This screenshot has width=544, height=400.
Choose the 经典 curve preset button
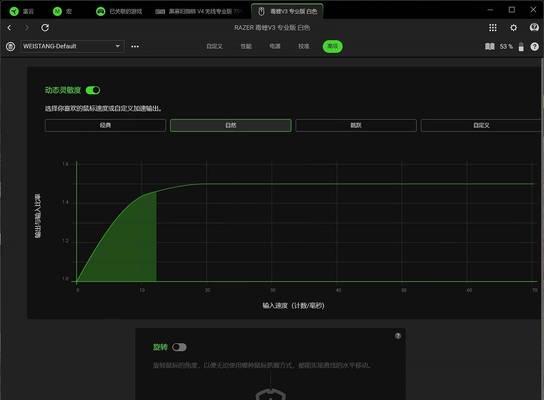coord(105,125)
